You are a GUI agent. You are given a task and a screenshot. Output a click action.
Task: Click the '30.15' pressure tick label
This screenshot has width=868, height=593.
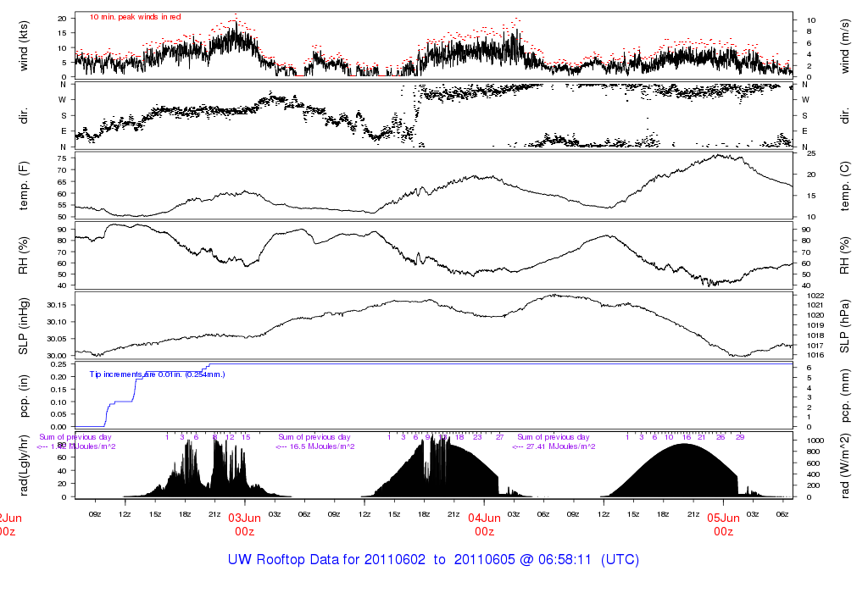tap(57, 305)
